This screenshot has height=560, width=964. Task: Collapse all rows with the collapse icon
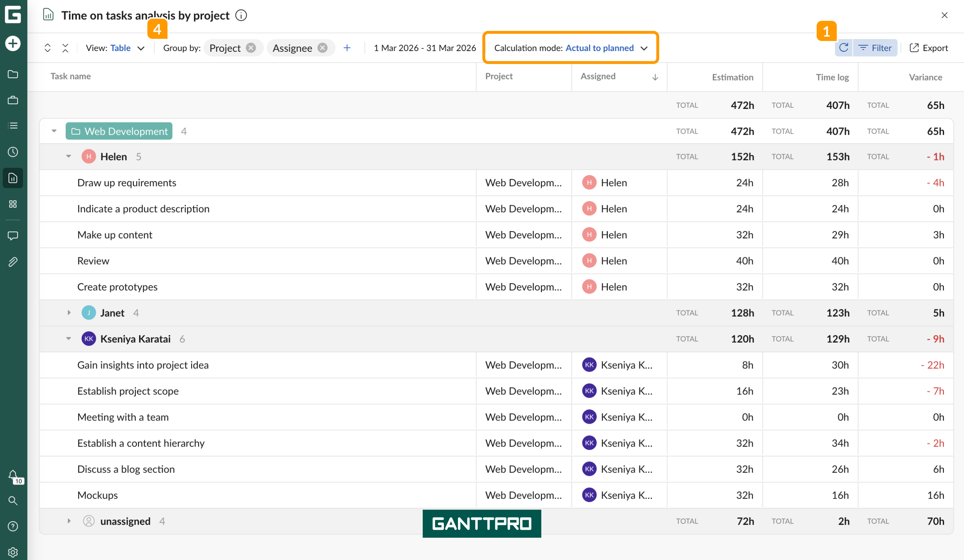click(65, 48)
